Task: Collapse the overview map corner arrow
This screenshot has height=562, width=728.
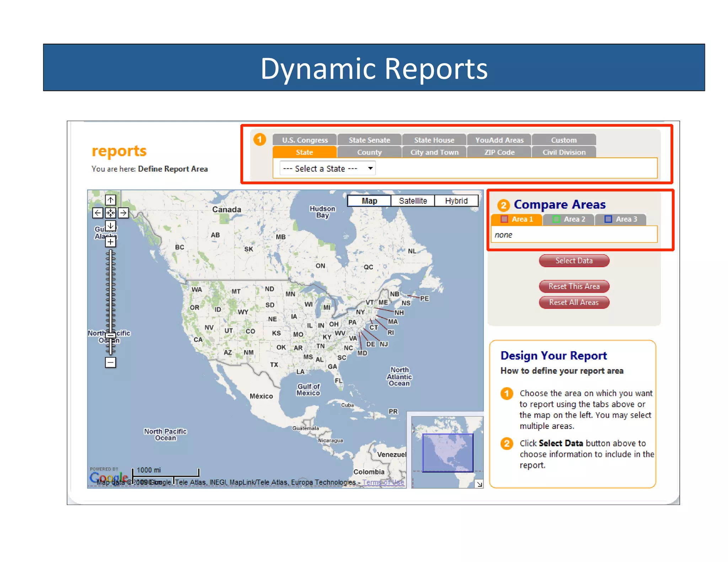Action: [479, 484]
